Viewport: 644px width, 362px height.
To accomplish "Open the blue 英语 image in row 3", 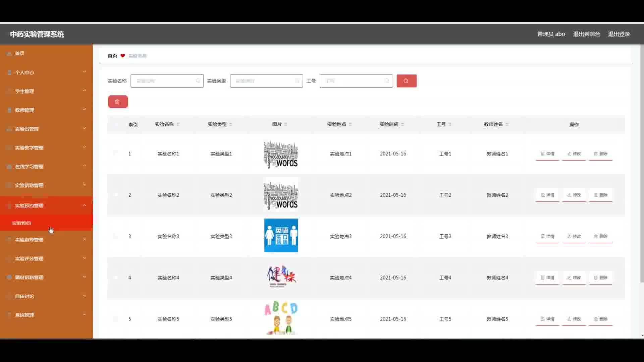I will 281,235.
